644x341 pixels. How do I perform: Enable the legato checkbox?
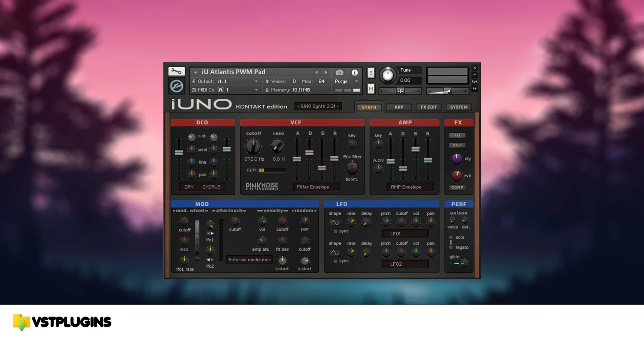[x=451, y=248]
